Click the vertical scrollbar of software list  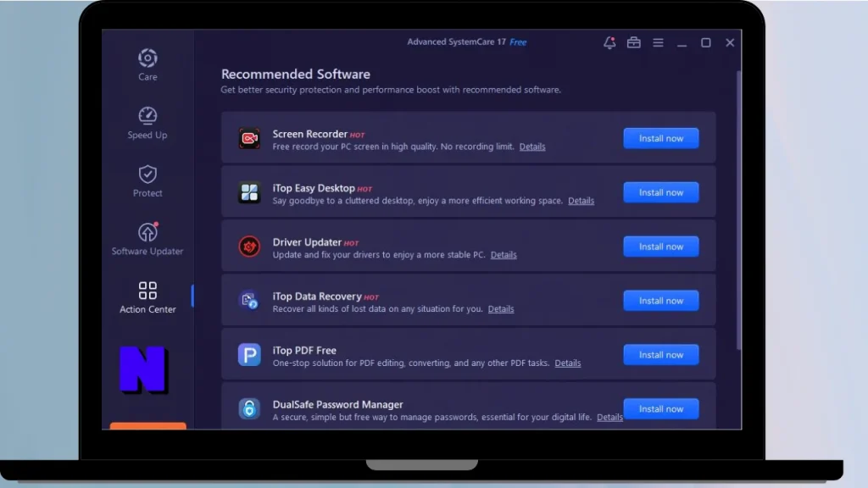tap(738, 210)
